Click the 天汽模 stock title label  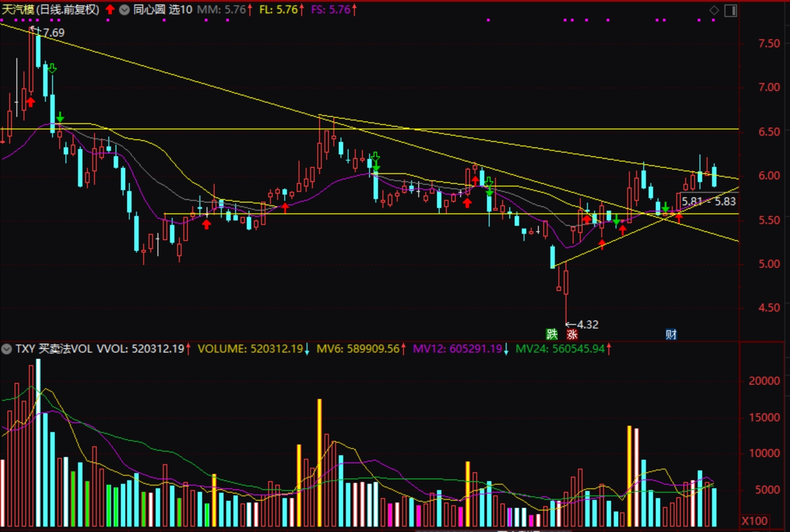pos(17,10)
